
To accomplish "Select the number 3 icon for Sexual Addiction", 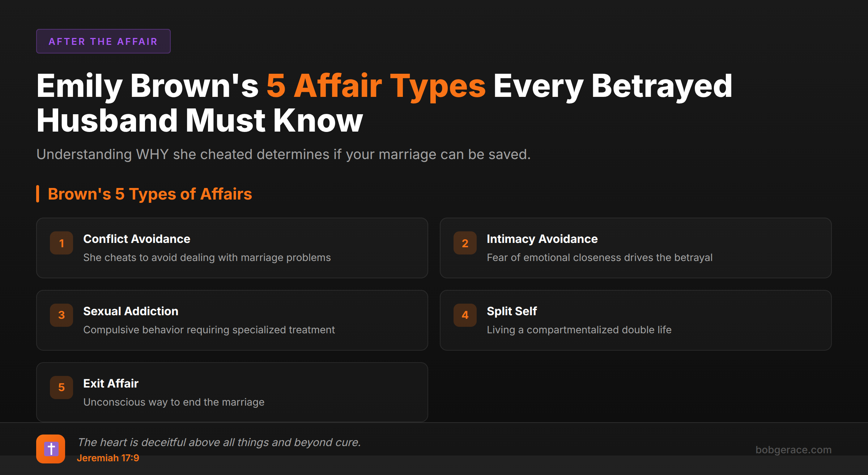I will click(61, 315).
